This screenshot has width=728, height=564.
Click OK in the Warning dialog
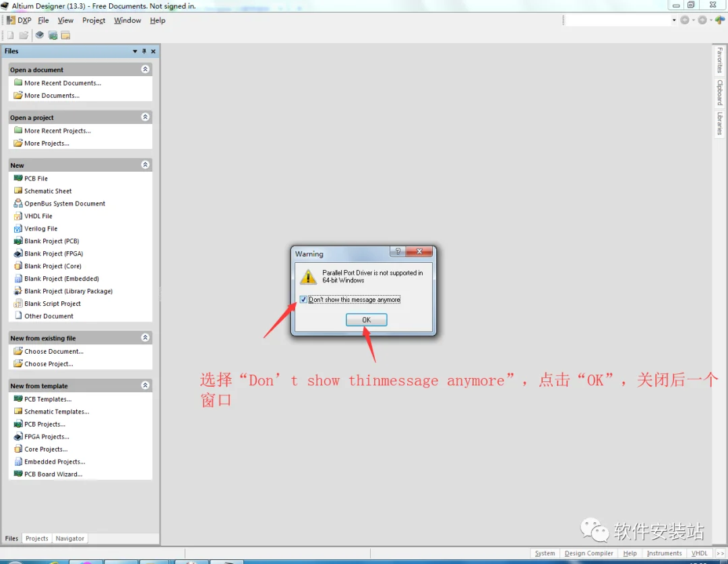pos(366,320)
